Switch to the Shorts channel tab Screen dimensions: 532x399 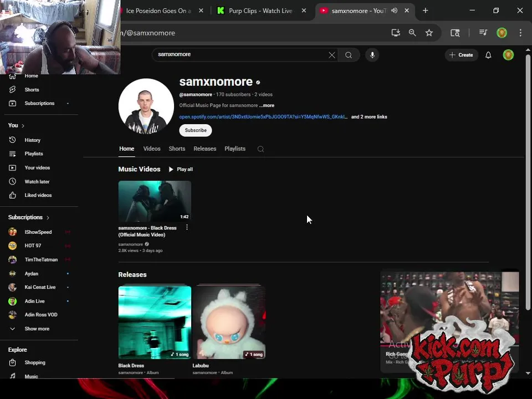tap(177, 149)
